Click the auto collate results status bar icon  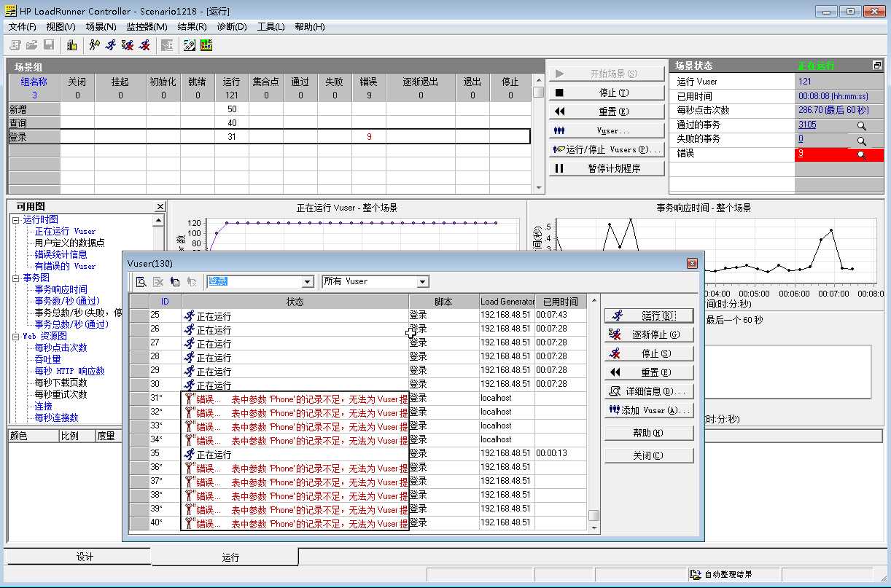tap(696, 575)
